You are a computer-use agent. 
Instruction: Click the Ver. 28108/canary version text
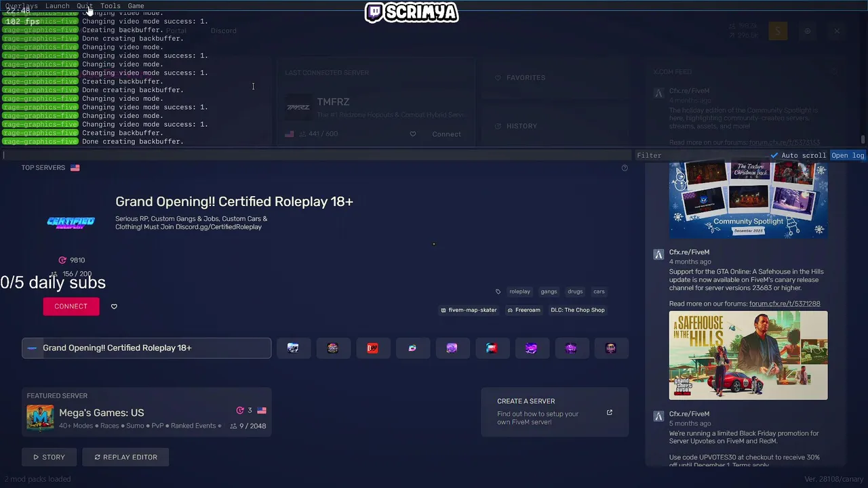click(834, 479)
